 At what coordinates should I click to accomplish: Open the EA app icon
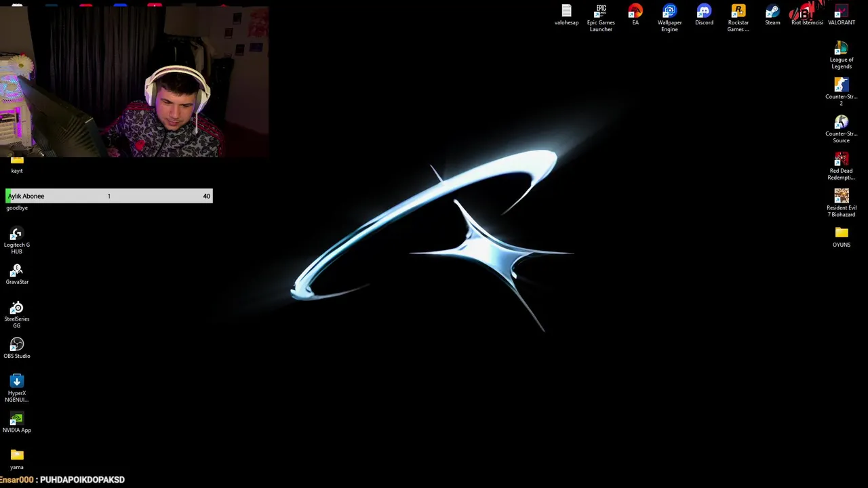(x=635, y=15)
